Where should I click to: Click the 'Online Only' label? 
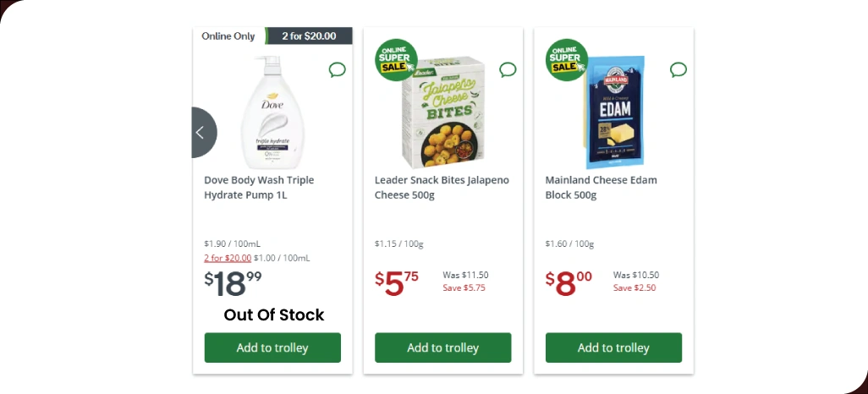228,36
